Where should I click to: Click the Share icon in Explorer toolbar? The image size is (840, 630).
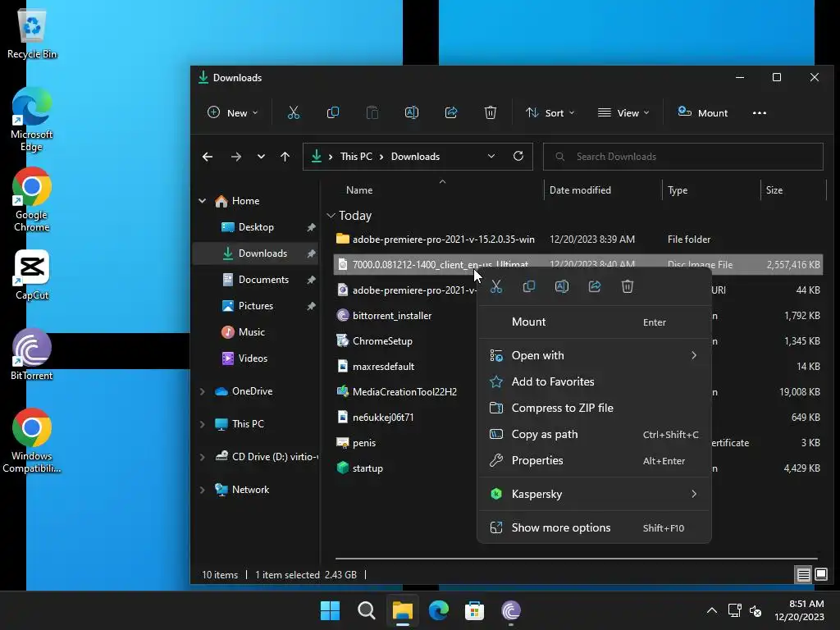(x=451, y=112)
